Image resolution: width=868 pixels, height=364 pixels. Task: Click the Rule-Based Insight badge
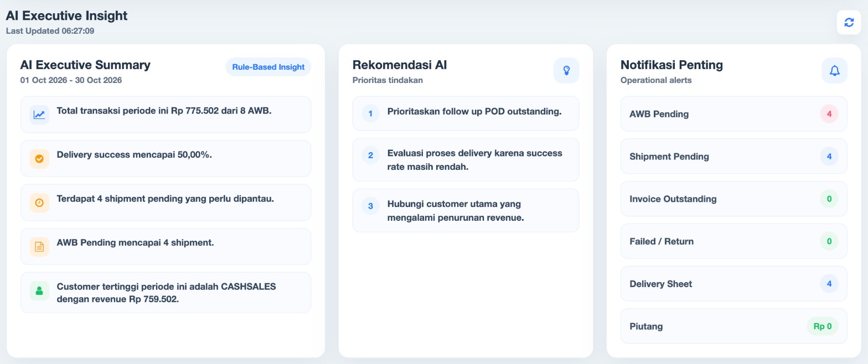tap(268, 67)
